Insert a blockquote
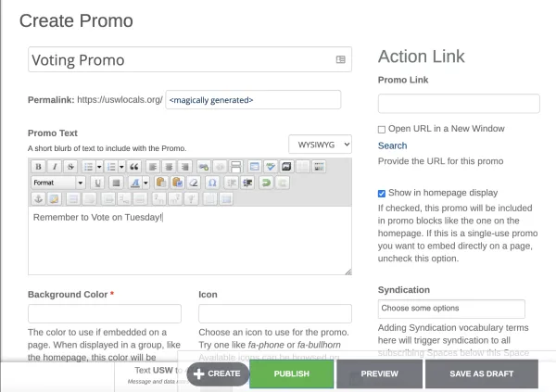556x392 pixels. click(x=133, y=167)
